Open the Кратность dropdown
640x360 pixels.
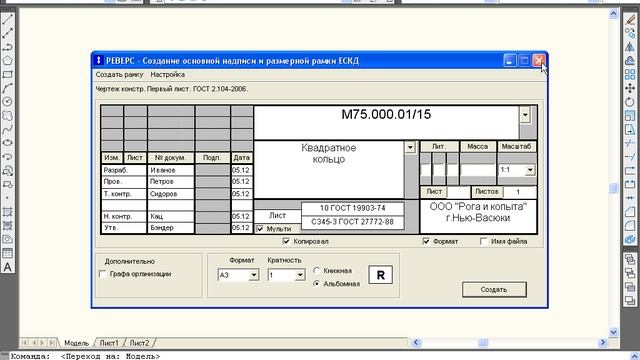pyautogui.click(x=300, y=275)
